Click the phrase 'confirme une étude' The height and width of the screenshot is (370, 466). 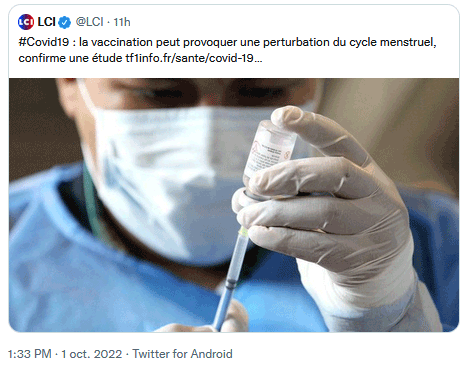(70, 58)
